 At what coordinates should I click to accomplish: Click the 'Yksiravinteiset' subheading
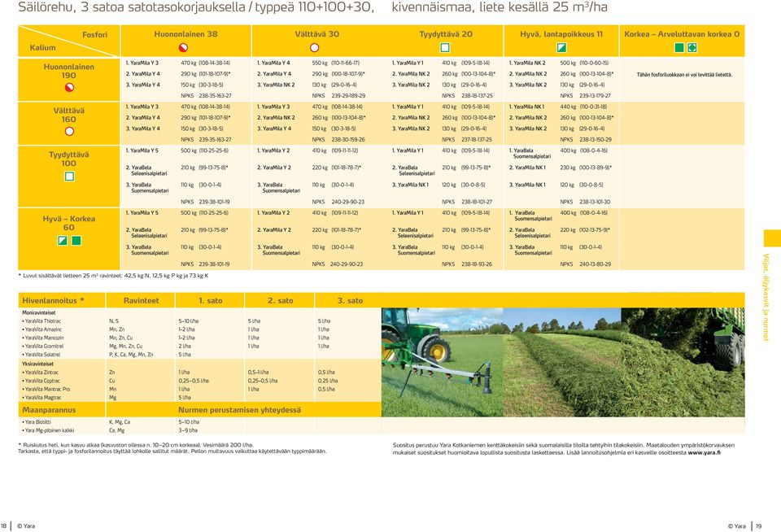(x=38, y=364)
